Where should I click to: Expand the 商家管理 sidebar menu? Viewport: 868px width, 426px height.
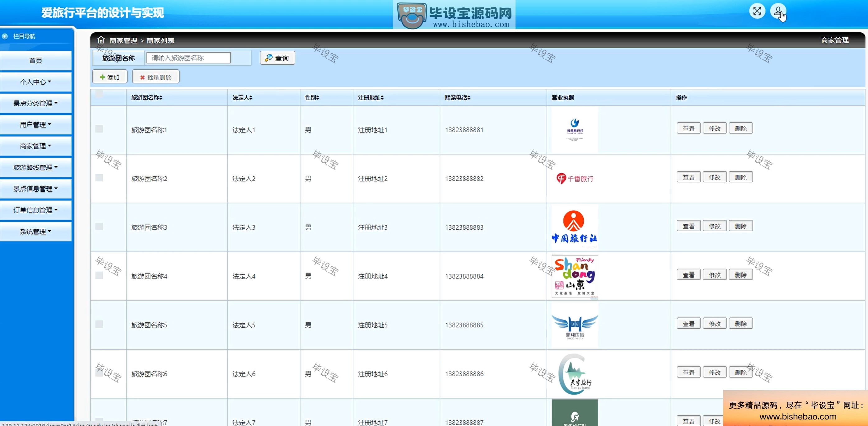point(36,146)
